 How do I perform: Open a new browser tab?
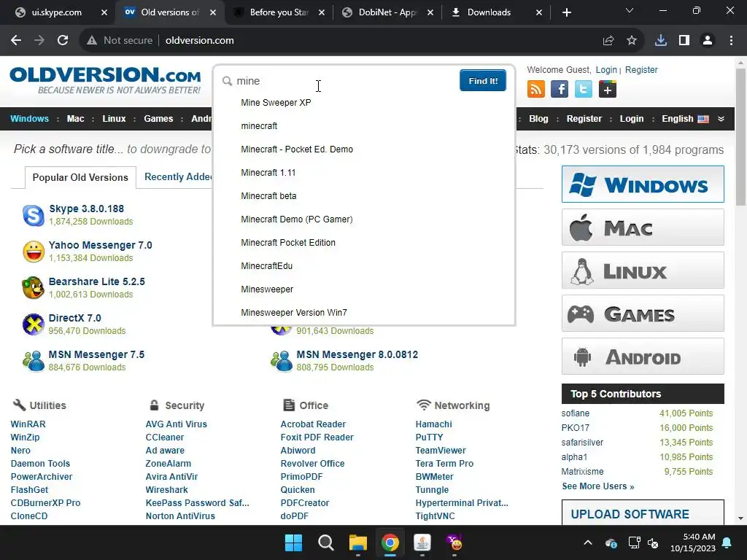tap(566, 12)
